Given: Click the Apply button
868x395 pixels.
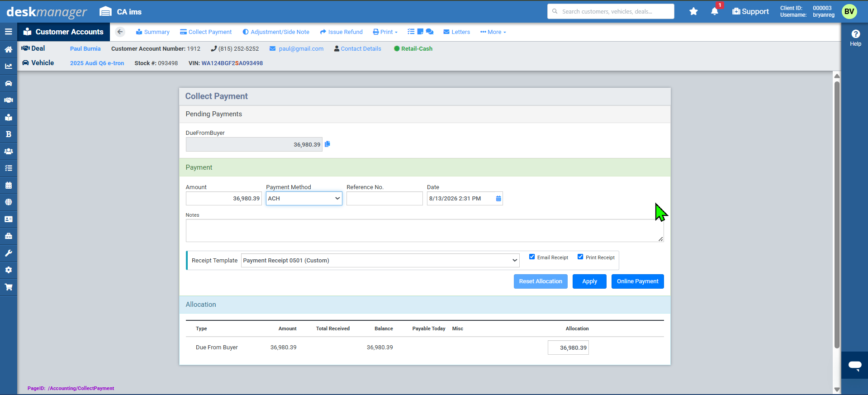Looking at the screenshot, I should click(589, 281).
